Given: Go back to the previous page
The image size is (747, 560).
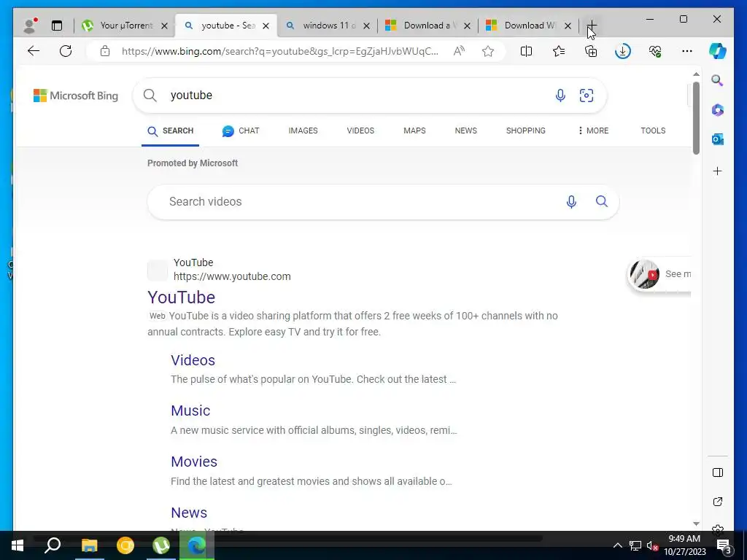Looking at the screenshot, I should click(34, 51).
